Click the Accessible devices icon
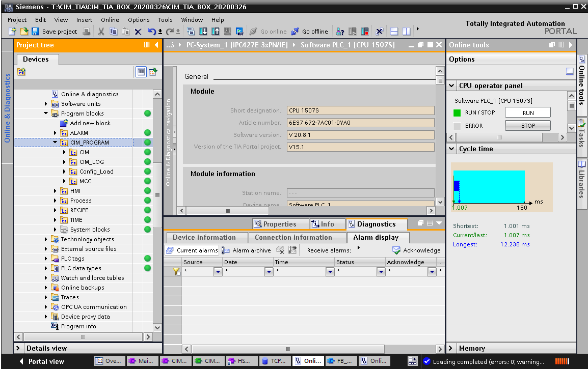This screenshot has height=369, width=588. pyautogui.click(x=340, y=32)
